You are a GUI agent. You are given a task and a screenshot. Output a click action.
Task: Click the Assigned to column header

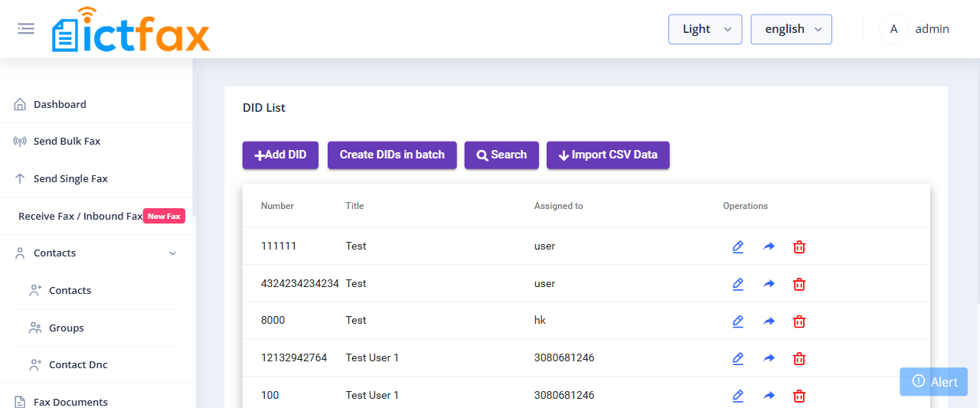click(558, 206)
